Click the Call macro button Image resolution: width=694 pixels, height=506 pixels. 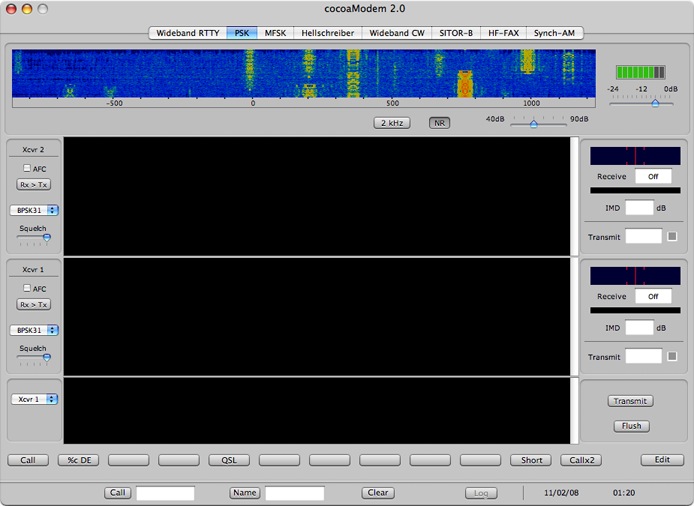28,460
